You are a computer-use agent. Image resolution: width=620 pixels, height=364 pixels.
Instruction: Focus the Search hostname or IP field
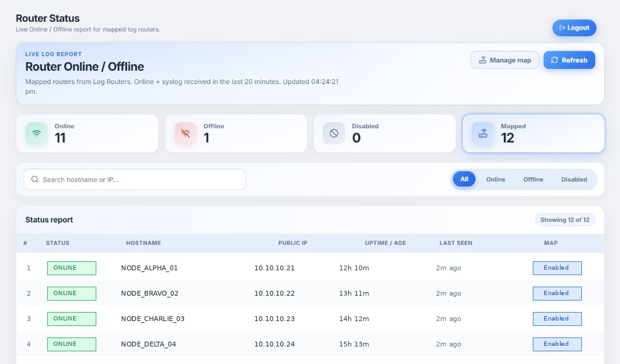pos(135,180)
